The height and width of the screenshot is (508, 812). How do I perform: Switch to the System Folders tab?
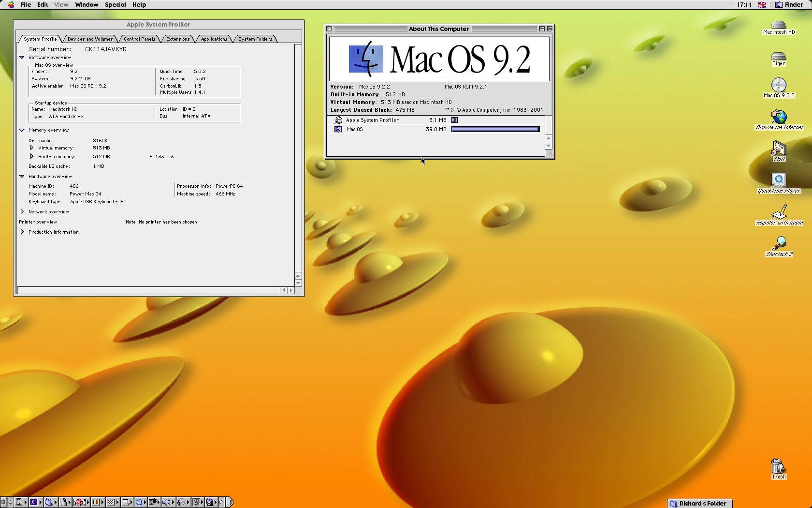click(x=255, y=39)
